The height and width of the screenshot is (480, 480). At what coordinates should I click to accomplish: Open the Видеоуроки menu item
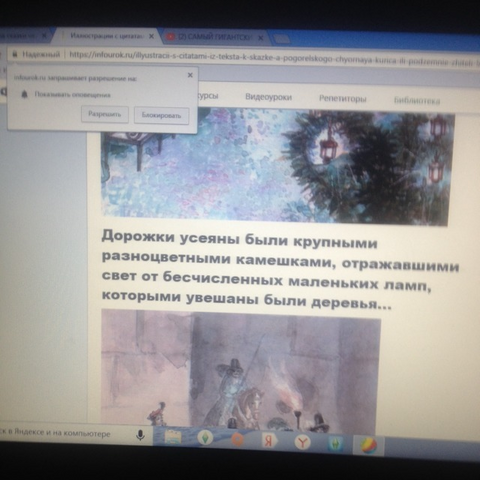[269, 97]
